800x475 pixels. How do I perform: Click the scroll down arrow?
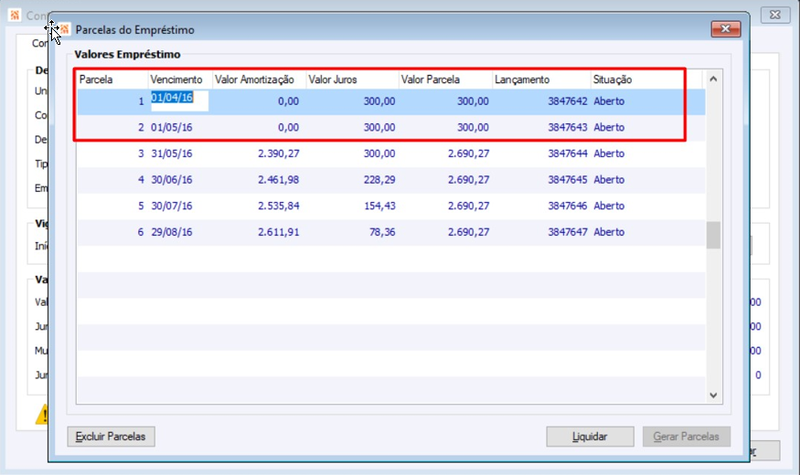(713, 395)
